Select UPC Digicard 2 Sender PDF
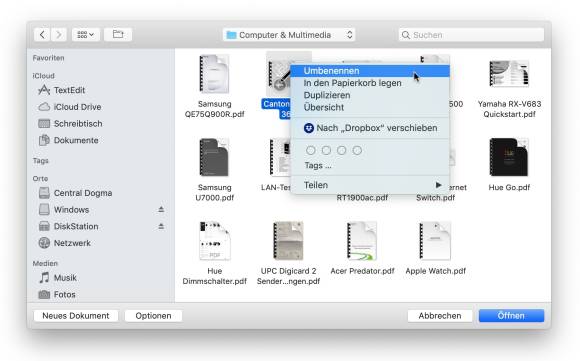Viewport: 580px width, 361px height. [x=289, y=253]
